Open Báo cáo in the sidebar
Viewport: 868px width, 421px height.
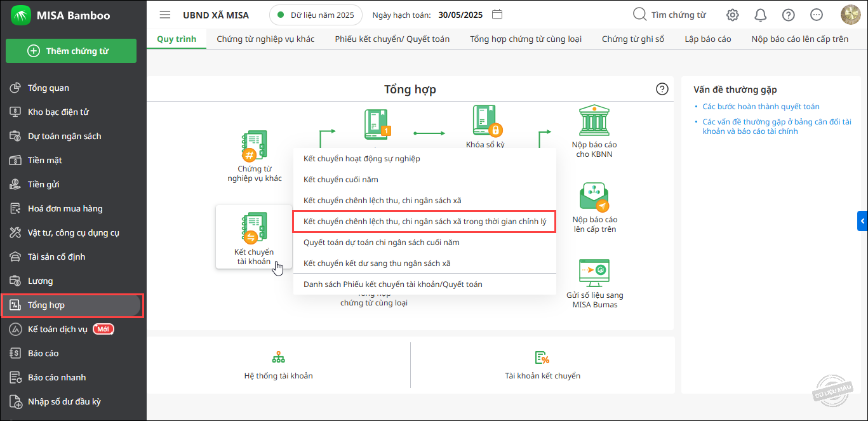[x=73, y=353]
